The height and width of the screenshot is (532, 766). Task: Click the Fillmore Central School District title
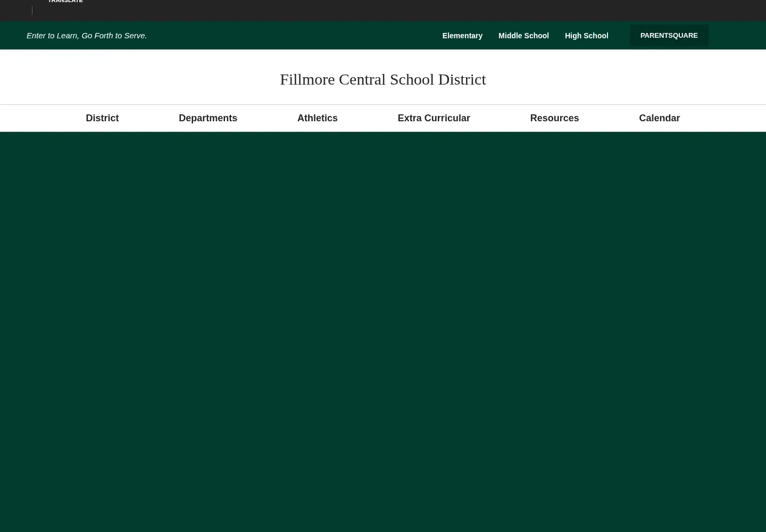(x=383, y=79)
